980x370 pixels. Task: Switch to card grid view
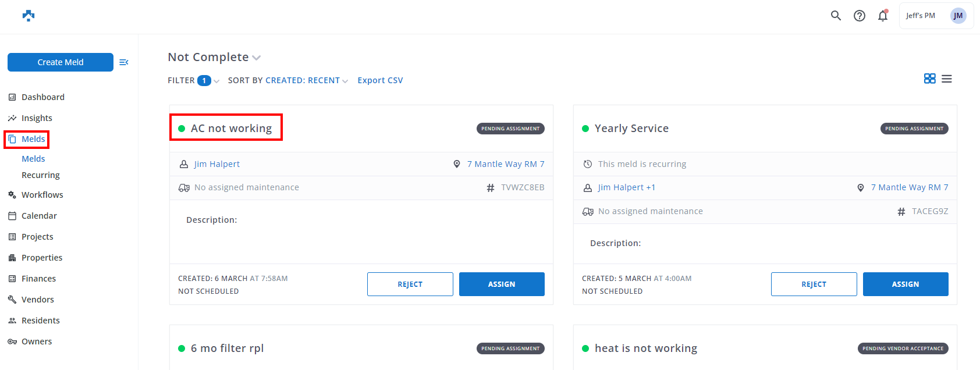[929, 79]
